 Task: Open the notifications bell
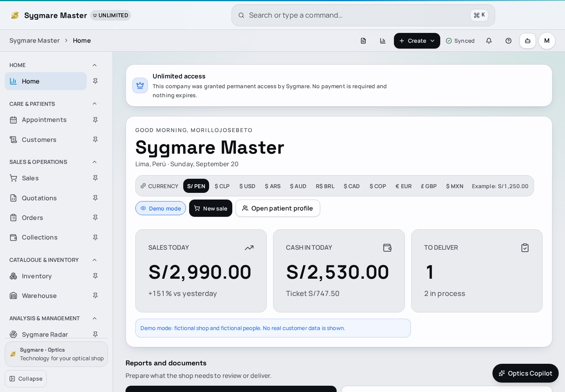point(489,41)
